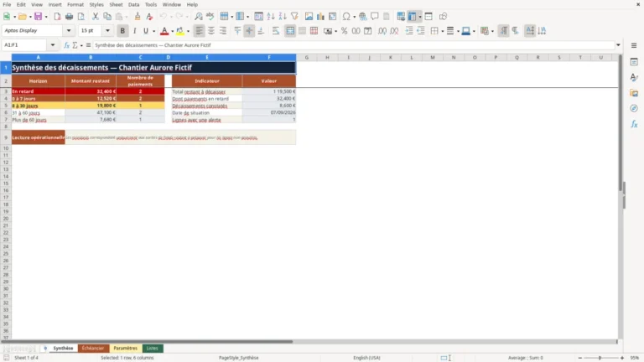
Task: Open the sidebar Properties panel
Action: pos(634,61)
